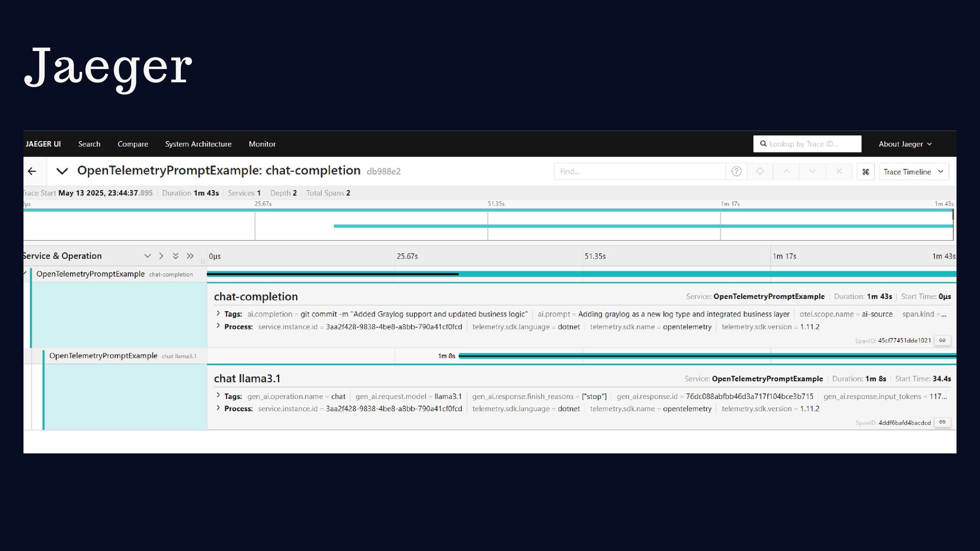Click the collapse all double-chevron icon
Viewport: 980px width, 551px height.
(x=176, y=256)
